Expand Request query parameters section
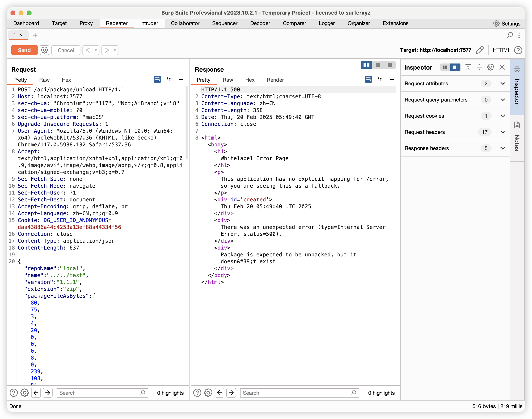Screen dimensions: 532x419 455,100
